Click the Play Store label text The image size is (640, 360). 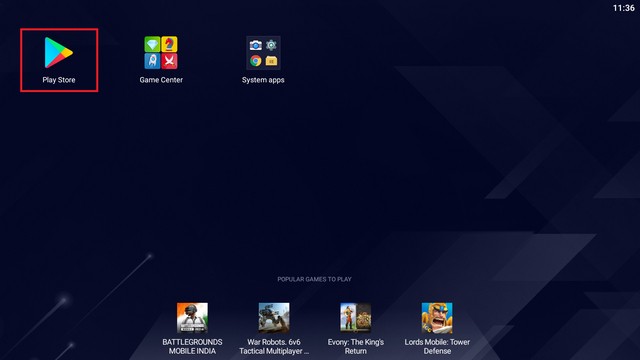pyautogui.click(x=59, y=80)
